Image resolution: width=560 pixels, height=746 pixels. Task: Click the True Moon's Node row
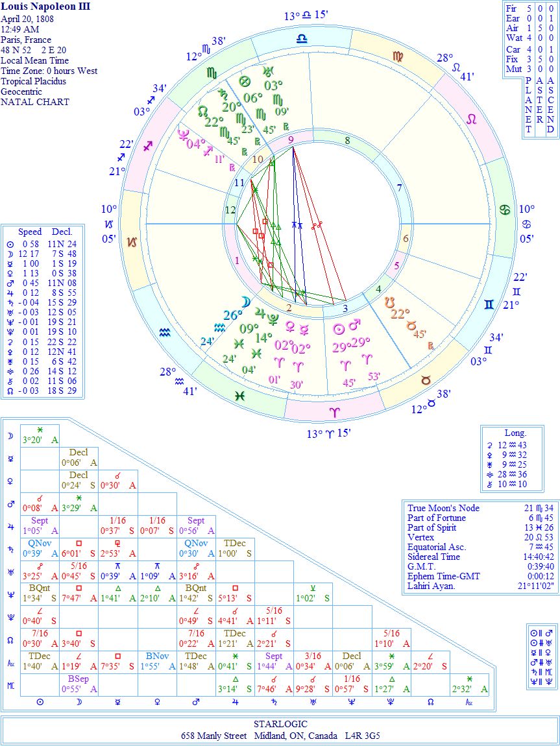pos(481,508)
